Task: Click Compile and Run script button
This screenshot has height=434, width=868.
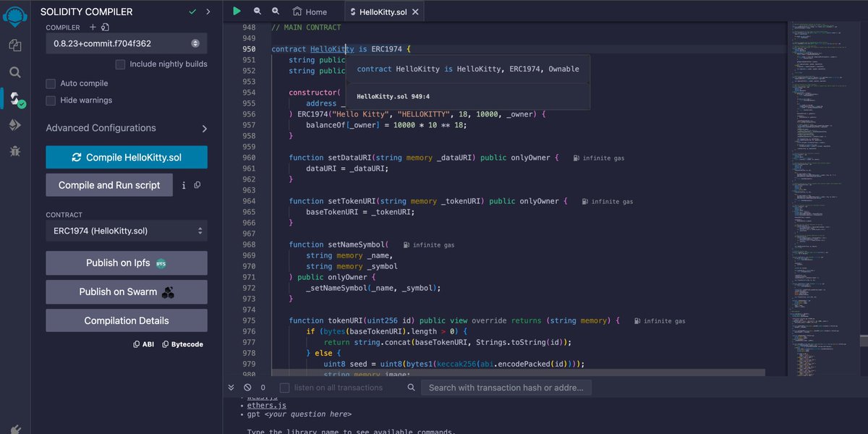Action: (x=109, y=185)
